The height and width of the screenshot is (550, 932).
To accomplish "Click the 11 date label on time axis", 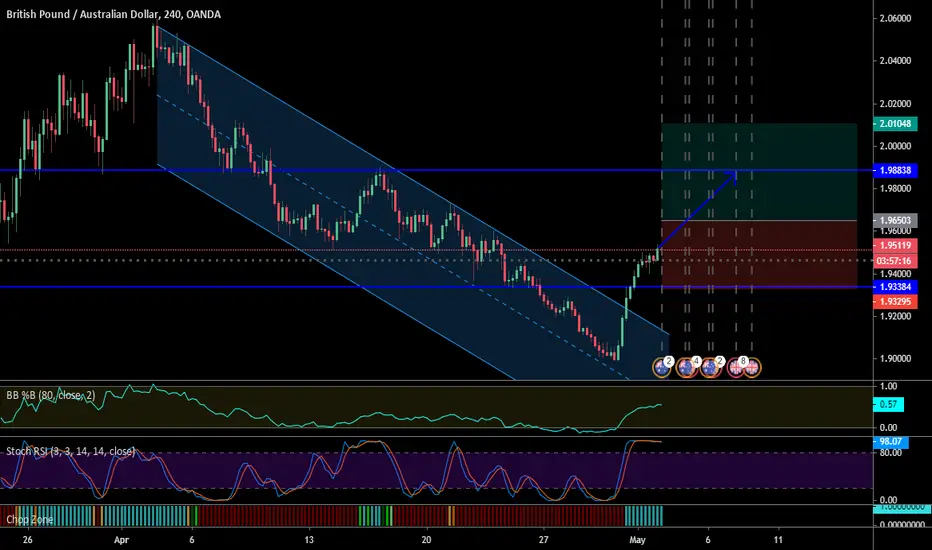I will click(778, 540).
